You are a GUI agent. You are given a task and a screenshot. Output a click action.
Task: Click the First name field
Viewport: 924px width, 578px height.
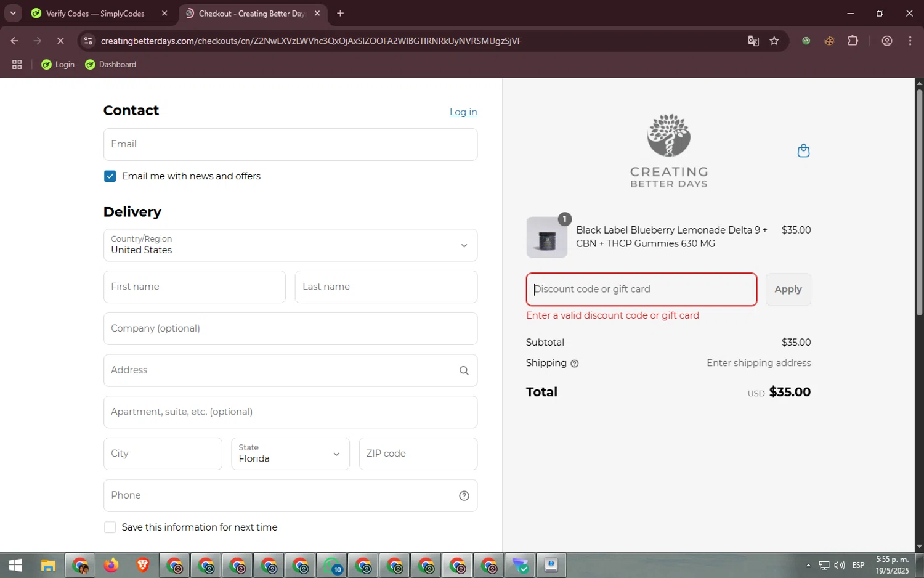pyautogui.click(x=195, y=287)
